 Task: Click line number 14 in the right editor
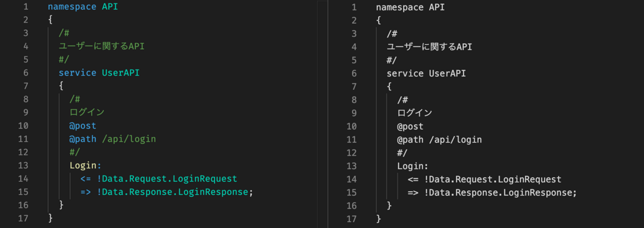click(x=351, y=179)
